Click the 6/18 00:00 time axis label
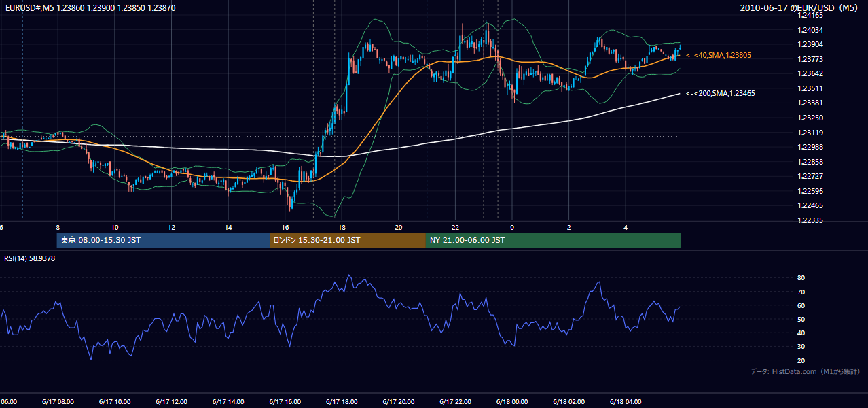This screenshot has width=868, height=408. coord(513,402)
